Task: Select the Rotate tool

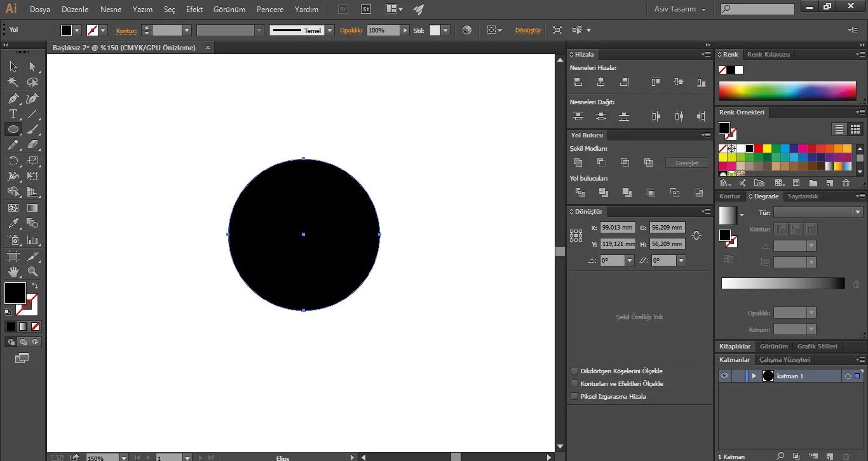Action: tap(13, 161)
